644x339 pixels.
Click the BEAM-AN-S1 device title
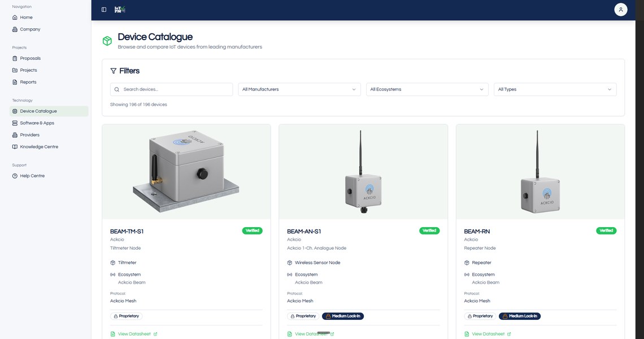304,231
